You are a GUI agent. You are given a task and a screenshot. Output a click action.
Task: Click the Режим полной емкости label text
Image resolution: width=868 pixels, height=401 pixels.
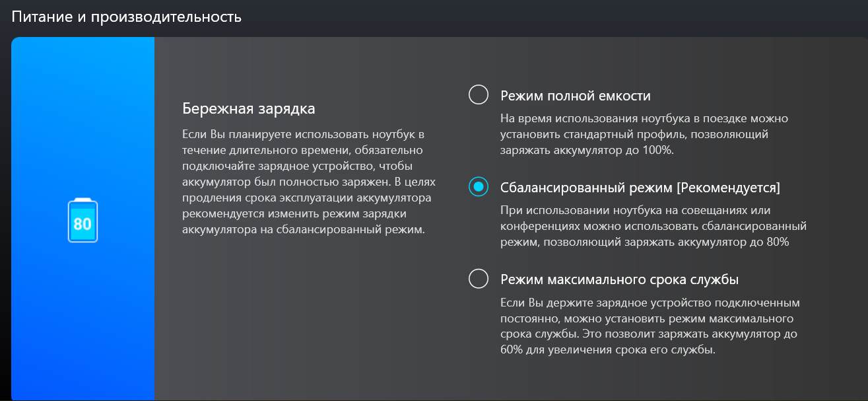[575, 96]
